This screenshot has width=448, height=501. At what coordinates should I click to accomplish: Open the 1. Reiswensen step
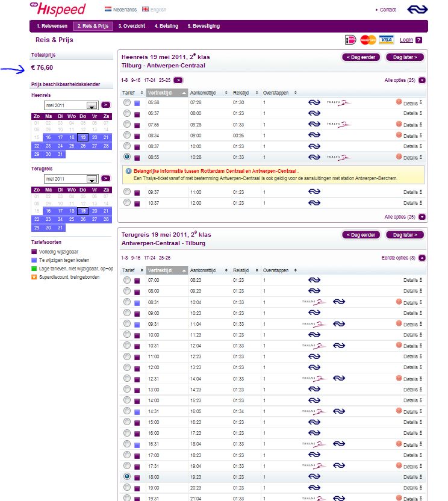(x=51, y=26)
